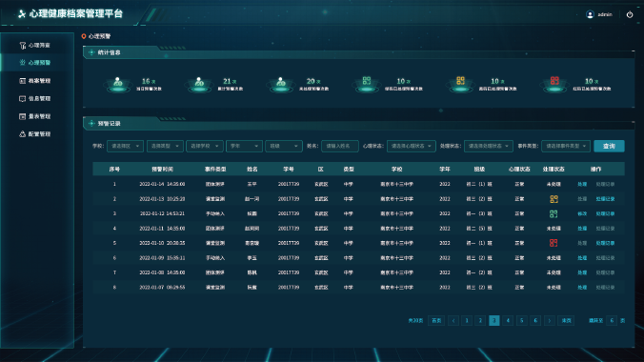Go to page 1

click(467, 320)
